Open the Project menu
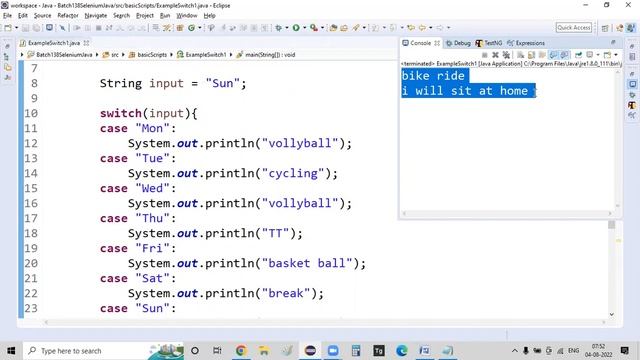 [144, 16]
